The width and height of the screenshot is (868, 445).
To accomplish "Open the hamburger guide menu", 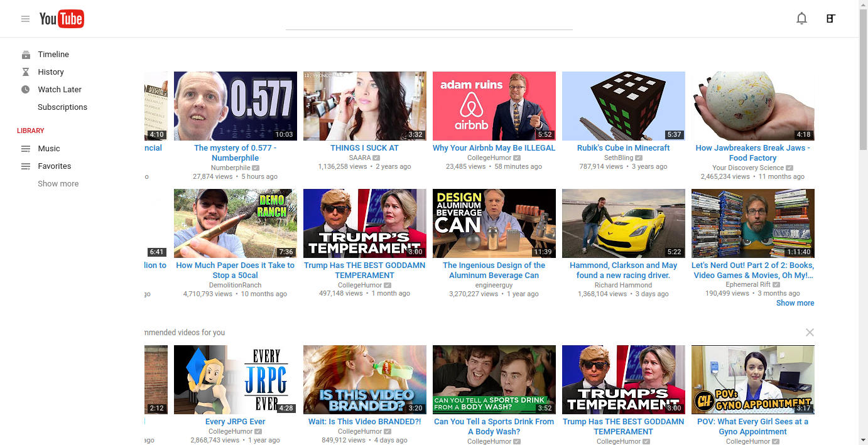I will (x=25, y=19).
